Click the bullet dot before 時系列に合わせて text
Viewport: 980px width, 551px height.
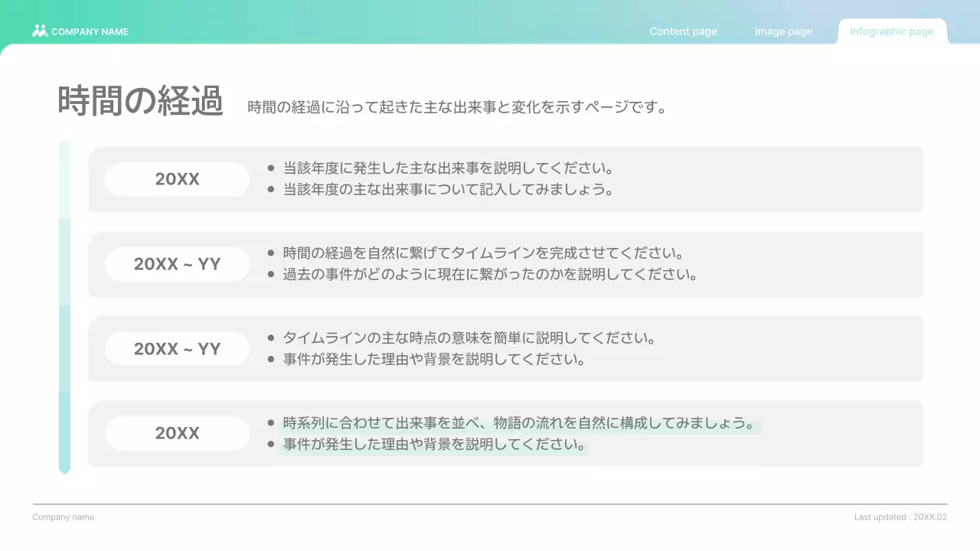point(271,421)
